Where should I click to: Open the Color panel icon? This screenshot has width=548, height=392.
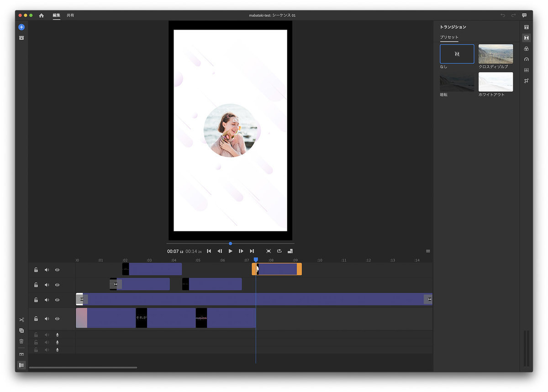(526, 49)
